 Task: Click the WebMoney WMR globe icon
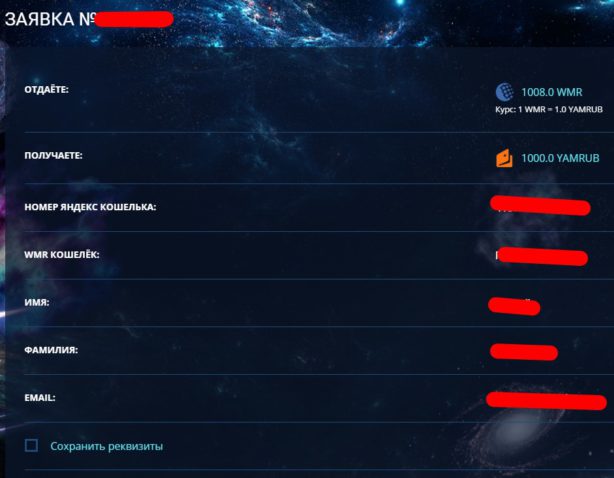[x=505, y=92]
